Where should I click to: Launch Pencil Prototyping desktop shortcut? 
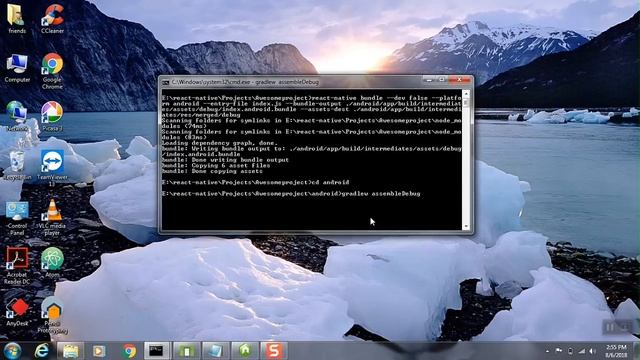pyautogui.click(x=53, y=315)
